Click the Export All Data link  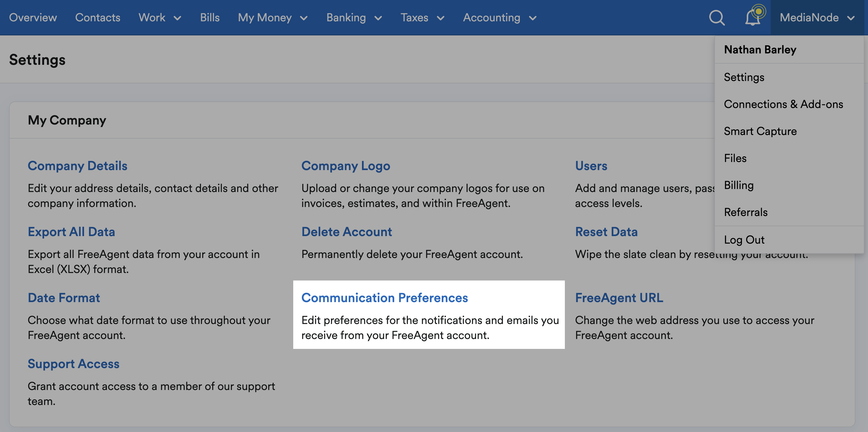71,232
